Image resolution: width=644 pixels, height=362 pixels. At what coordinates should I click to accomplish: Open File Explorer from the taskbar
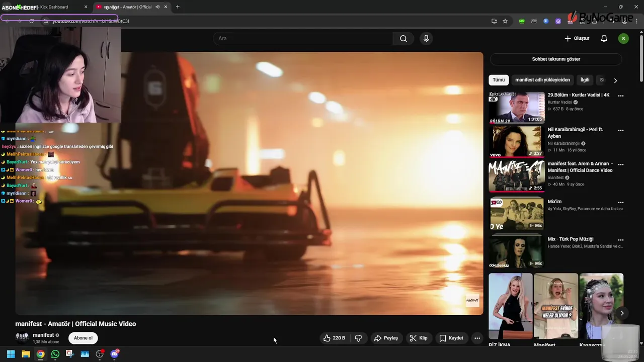tap(26, 354)
